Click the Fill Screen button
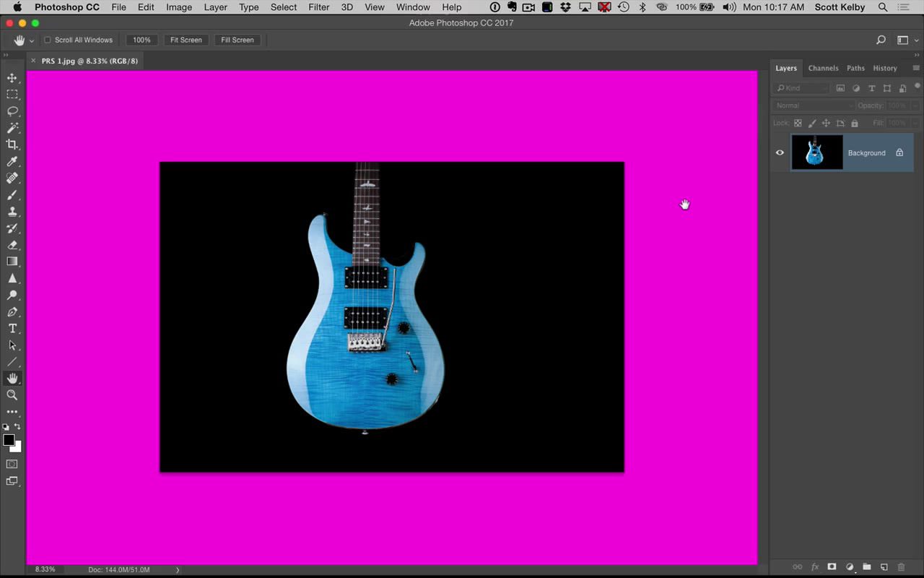Viewport: 924px width, 578px height. 237,40
